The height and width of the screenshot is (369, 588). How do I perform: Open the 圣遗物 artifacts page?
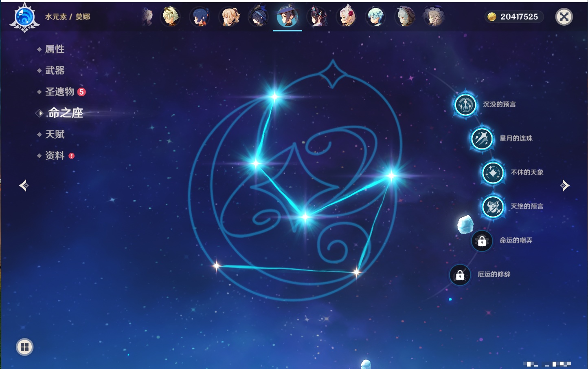[x=59, y=92]
